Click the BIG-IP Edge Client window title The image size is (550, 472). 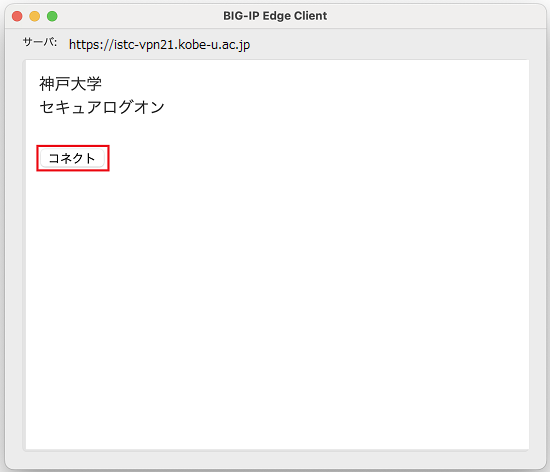[275, 16]
